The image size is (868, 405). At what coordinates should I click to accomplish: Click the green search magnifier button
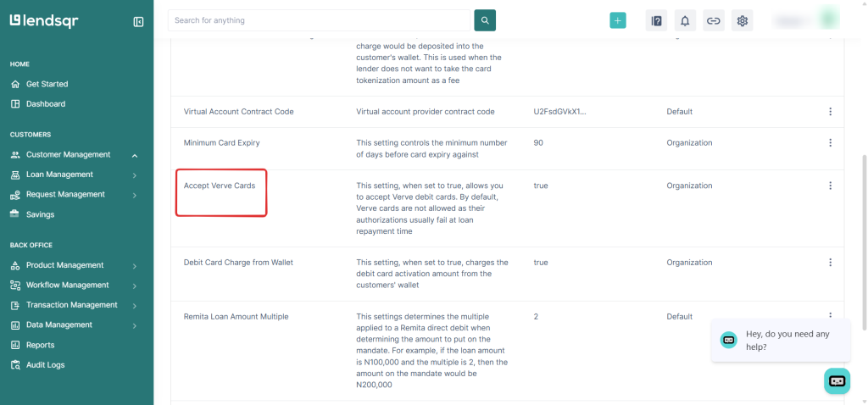[x=485, y=20]
